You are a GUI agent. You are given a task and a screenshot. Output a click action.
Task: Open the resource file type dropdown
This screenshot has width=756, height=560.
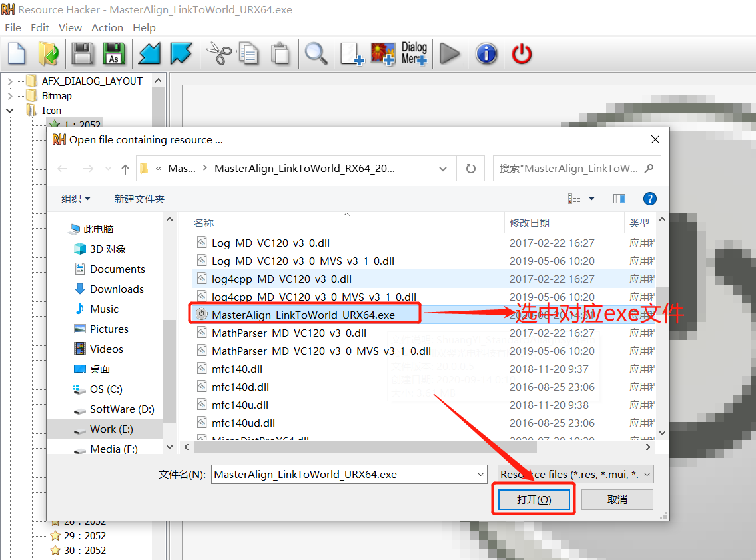(x=575, y=475)
